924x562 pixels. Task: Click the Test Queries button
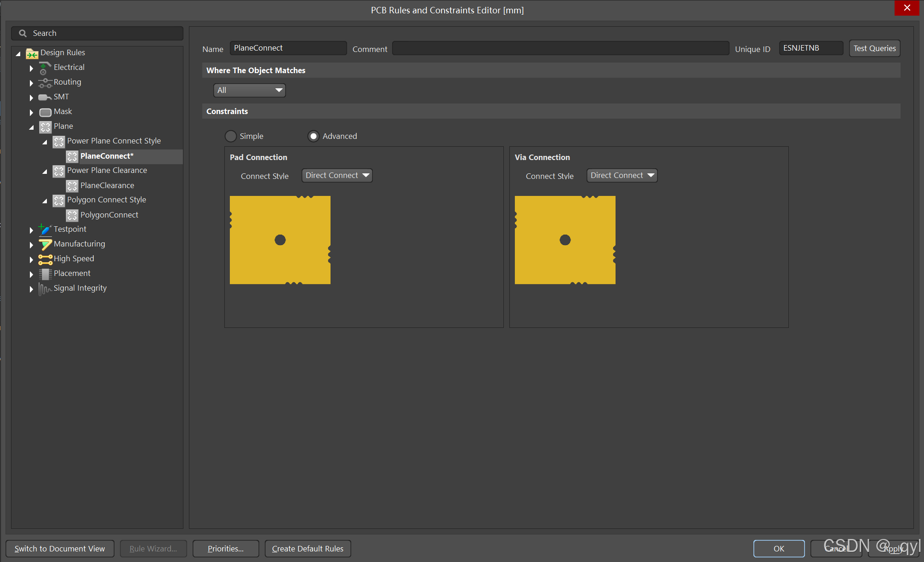click(874, 48)
